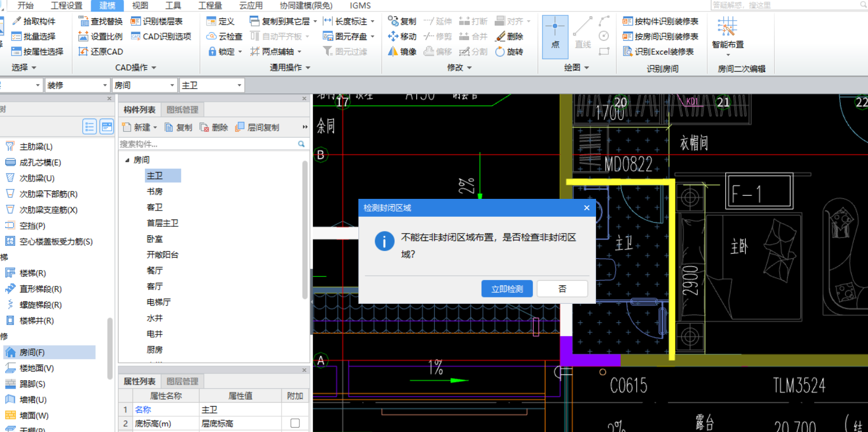Viewport: 868px width, 432px height.
Task: Click the search magnifier in component list
Action: [x=301, y=144]
